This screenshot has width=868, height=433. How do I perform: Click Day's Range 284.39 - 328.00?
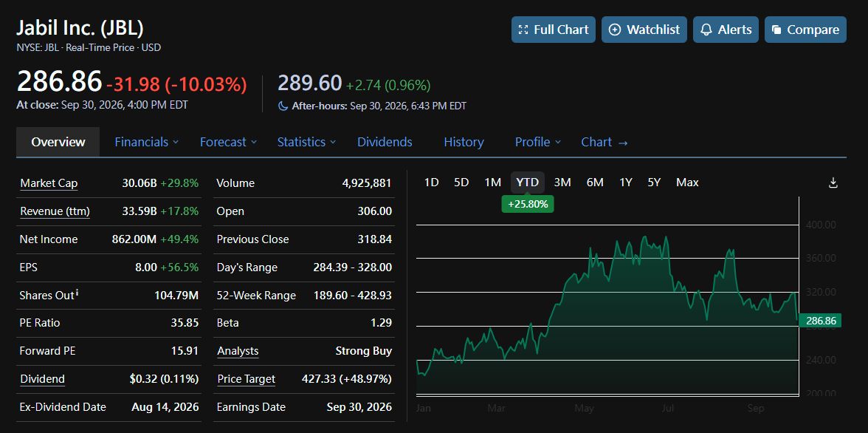pyautogui.click(x=353, y=267)
